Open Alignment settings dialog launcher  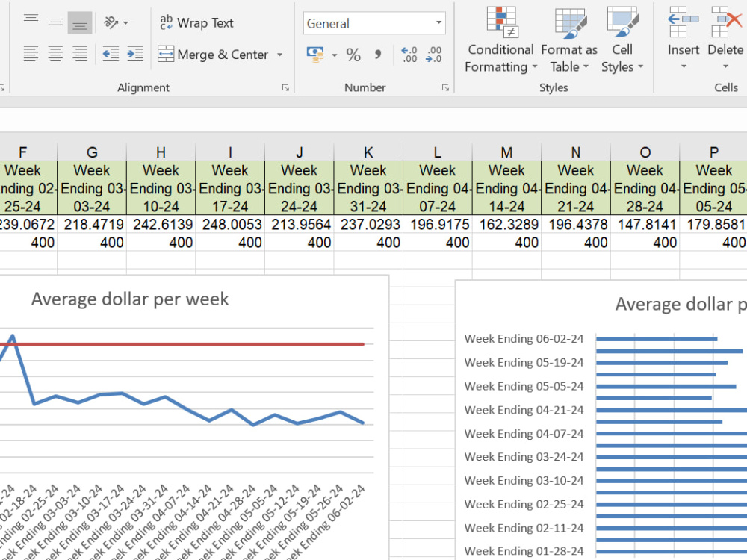coord(285,87)
